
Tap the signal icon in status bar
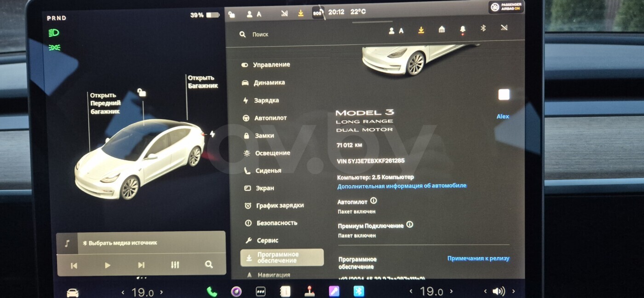(284, 14)
